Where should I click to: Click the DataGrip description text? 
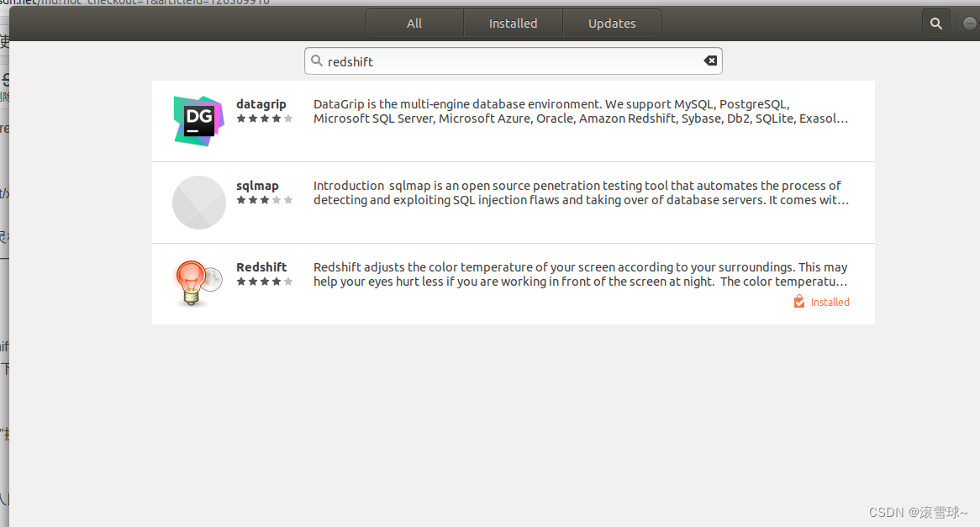coord(581,111)
